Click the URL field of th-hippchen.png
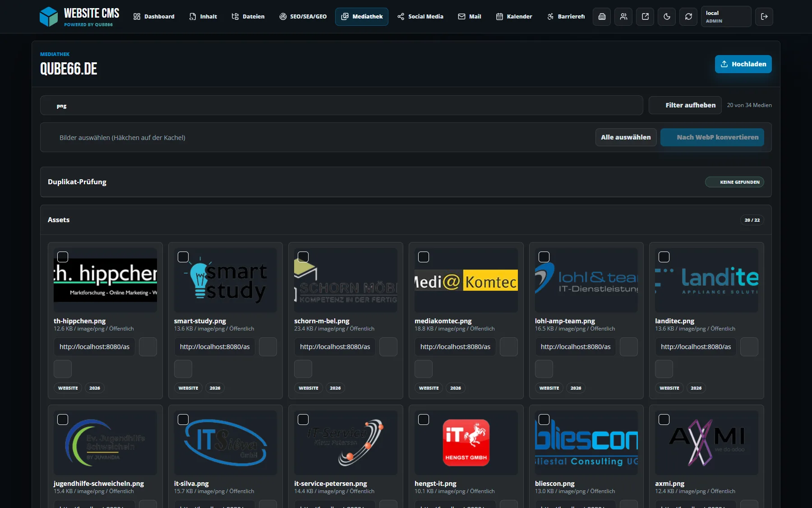812x508 pixels. [94, 347]
